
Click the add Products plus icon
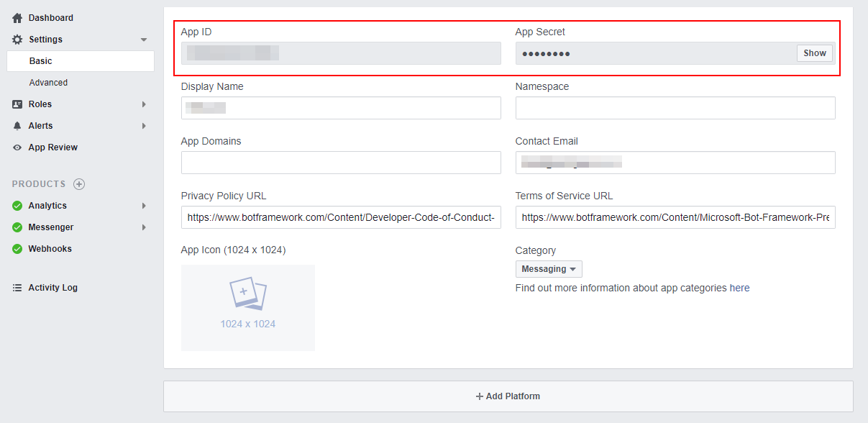click(x=79, y=184)
